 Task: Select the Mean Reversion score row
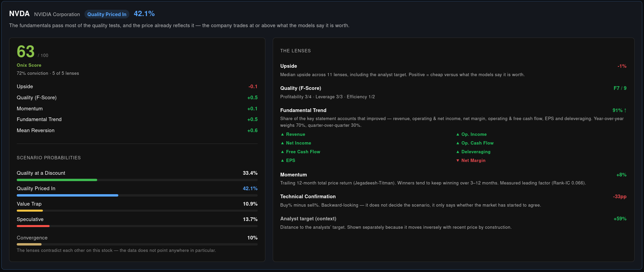pyautogui.click(x=137, y=130)
